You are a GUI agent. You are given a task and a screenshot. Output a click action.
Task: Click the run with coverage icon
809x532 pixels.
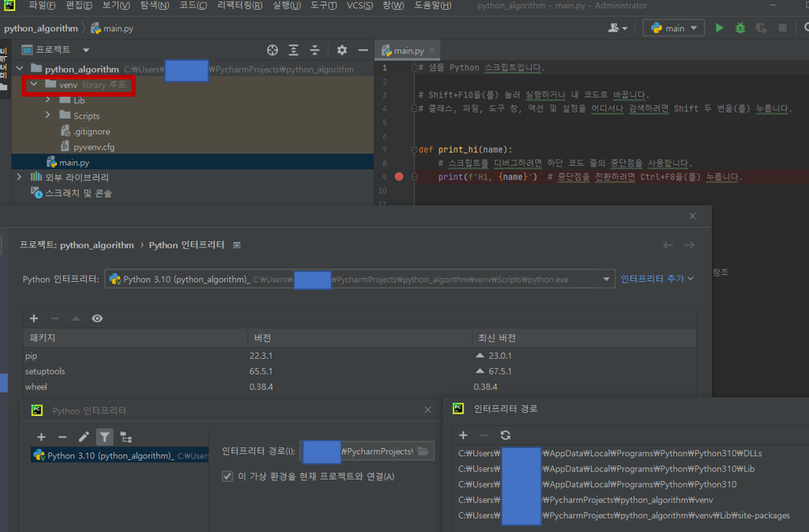762,28
